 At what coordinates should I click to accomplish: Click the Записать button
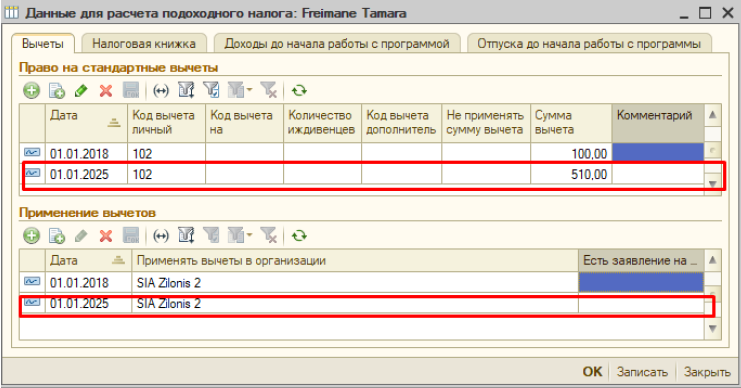click(x=642, y=372)
